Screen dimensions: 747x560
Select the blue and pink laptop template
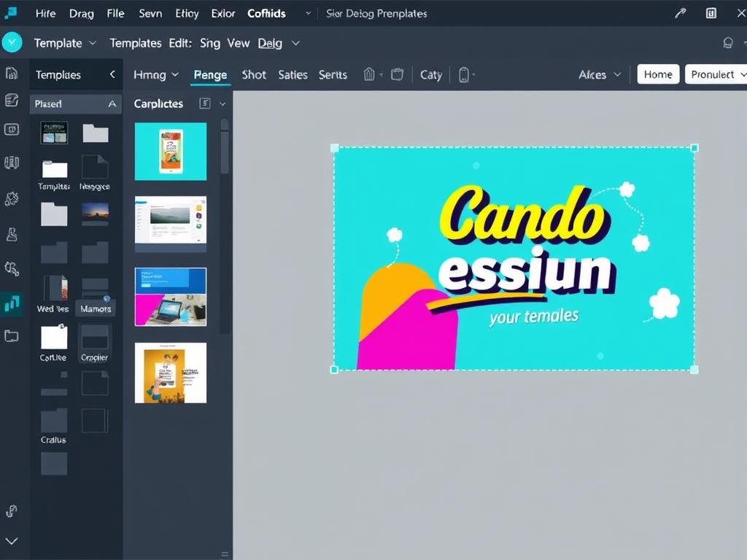coord(171,297)
